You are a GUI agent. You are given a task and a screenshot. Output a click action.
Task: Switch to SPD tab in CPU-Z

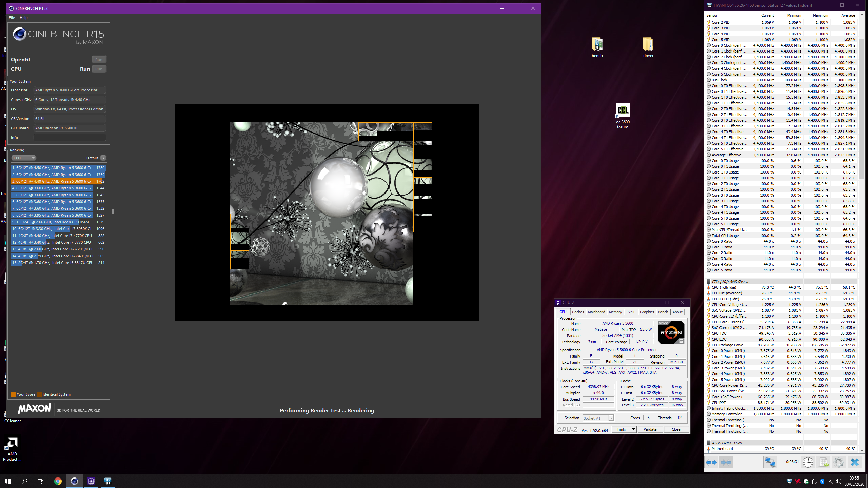tap(631, 312)
